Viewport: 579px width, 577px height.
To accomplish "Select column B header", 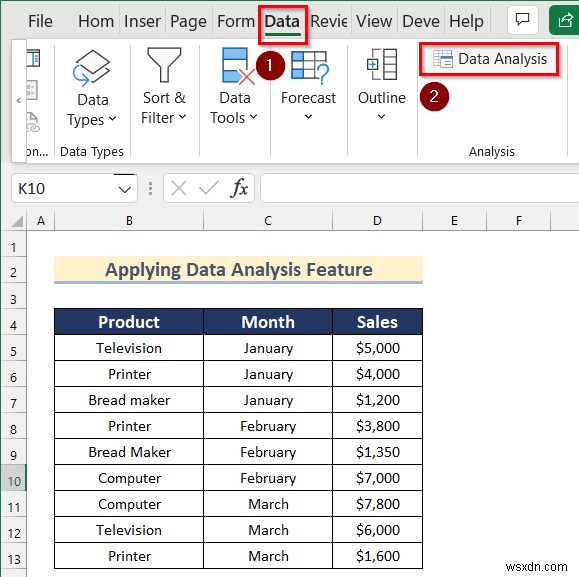I will click(129, 221).
